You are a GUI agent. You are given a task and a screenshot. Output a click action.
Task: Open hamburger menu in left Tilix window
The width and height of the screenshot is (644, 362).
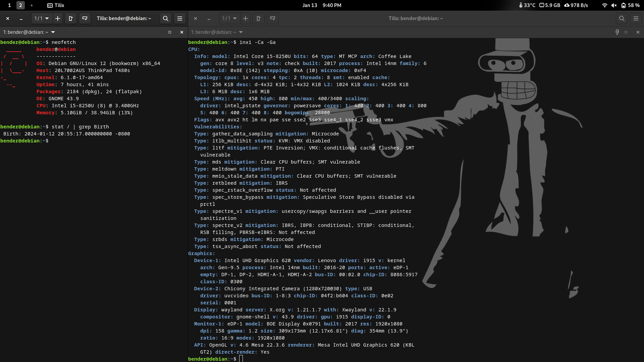click(180, 18)
